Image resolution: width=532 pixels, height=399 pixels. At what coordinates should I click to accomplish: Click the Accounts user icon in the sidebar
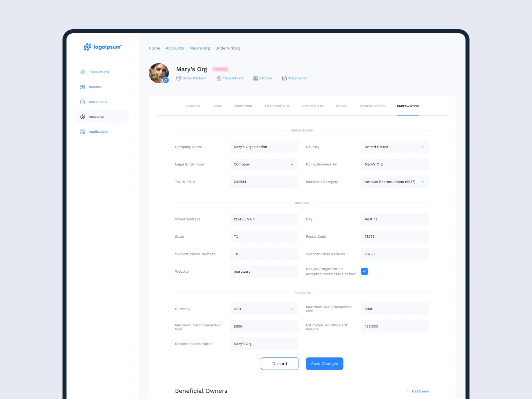(x=83, y=117)
